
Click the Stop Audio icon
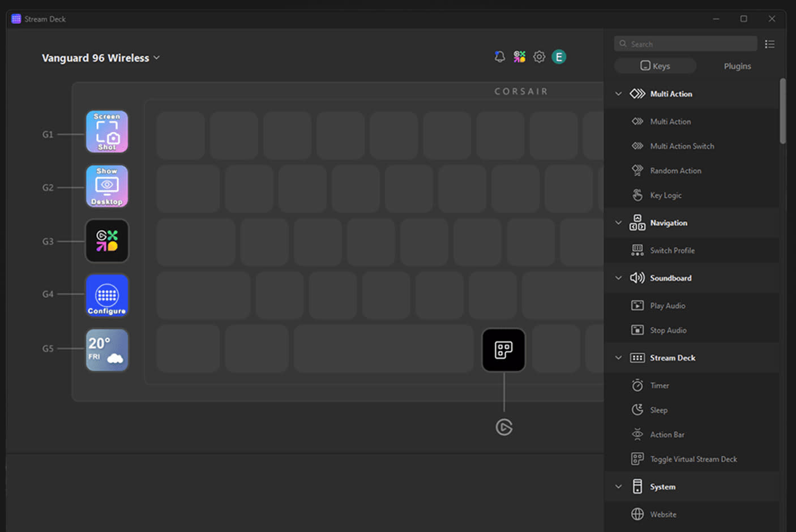637,330
